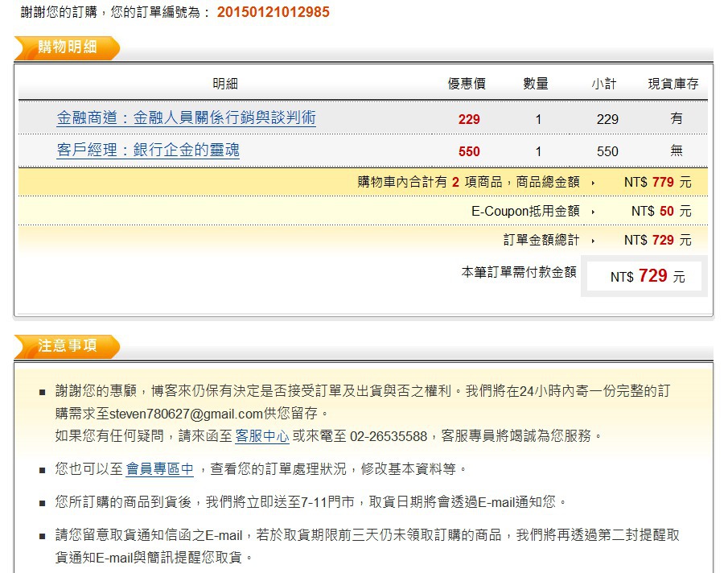Screen dimensions: 728x573
Task: Open the book link 金融商道：金融人員關係行銷與談判術
Action: tap(186, 118)
